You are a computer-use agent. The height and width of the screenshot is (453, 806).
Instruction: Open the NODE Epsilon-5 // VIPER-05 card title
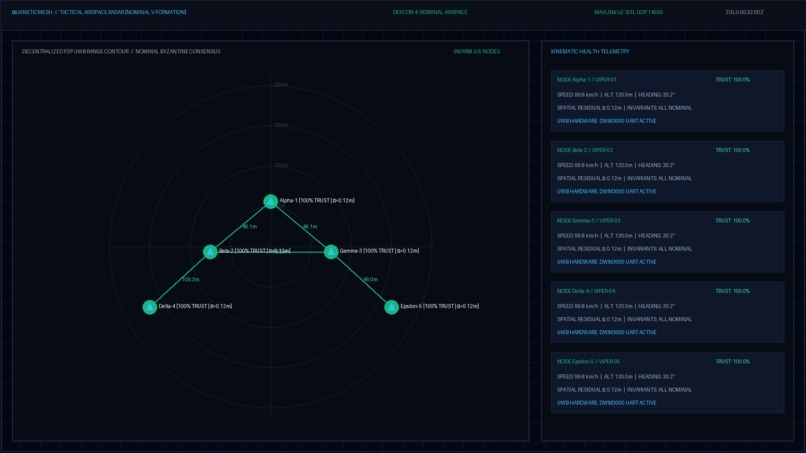588,361
